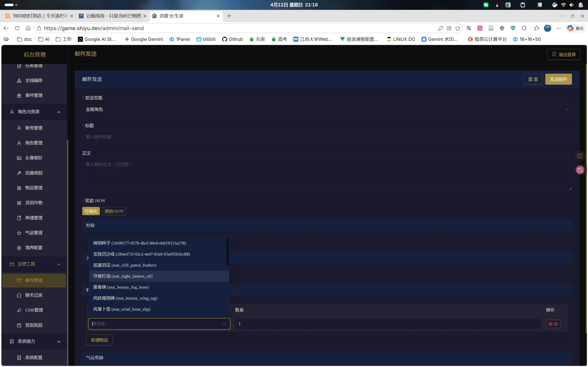This screenshot has width=588, height=367.
Task: Click the 新增物品 button
Action: (x=99, y=340)
